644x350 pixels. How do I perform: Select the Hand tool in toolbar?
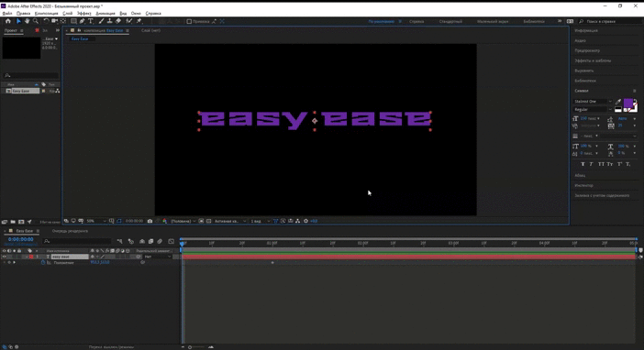tap(28, 21)
